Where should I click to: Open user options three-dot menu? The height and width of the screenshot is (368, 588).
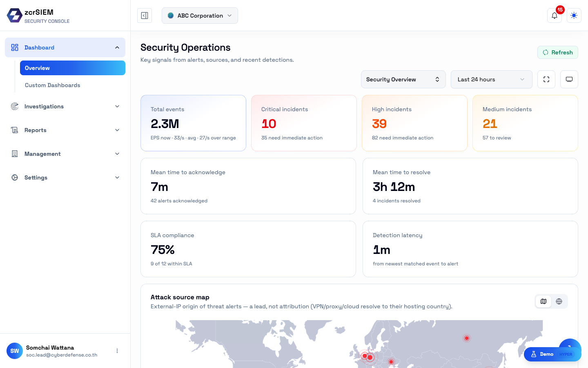click(117, 351)
